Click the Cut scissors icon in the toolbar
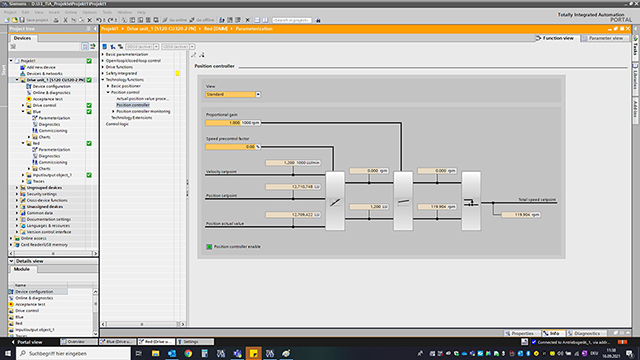 click(x=65, y=20)
